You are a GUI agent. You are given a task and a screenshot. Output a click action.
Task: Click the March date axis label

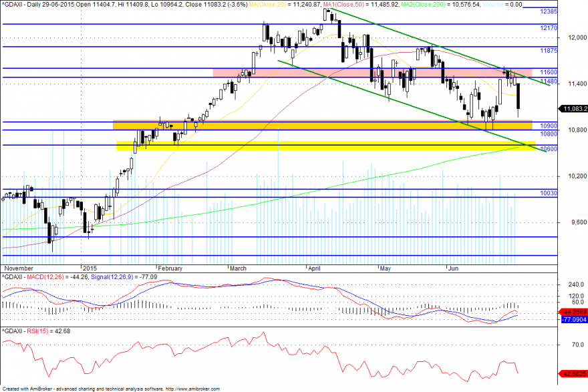[238, 268]
